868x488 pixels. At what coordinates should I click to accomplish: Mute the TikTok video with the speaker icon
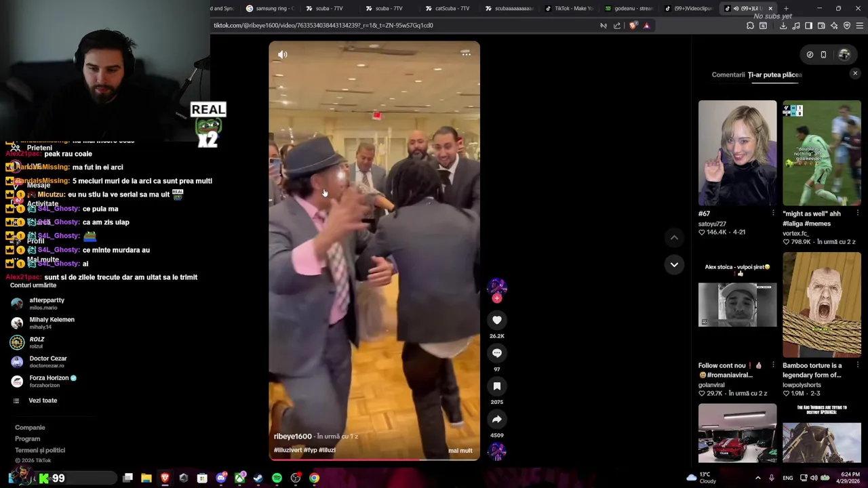[x=283, y=55]
